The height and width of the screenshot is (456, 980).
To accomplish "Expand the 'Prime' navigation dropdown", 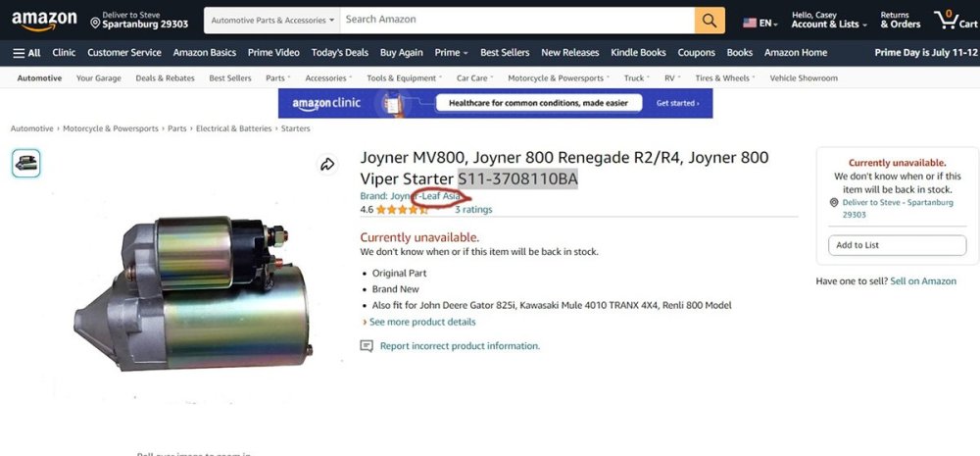I will [451, 53].
